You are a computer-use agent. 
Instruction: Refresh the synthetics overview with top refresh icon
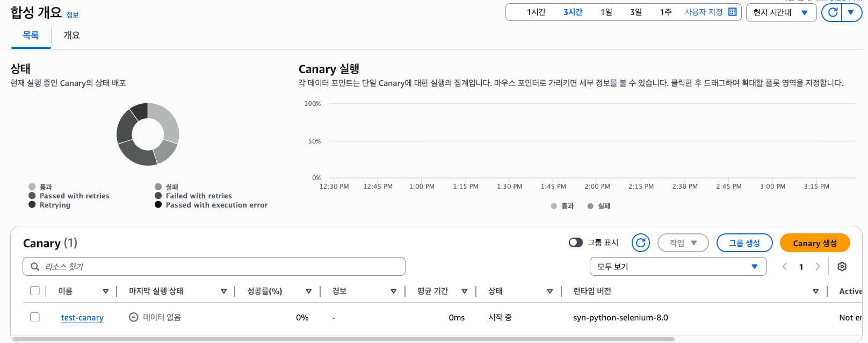pyautogui.click(x=832, y=12)
